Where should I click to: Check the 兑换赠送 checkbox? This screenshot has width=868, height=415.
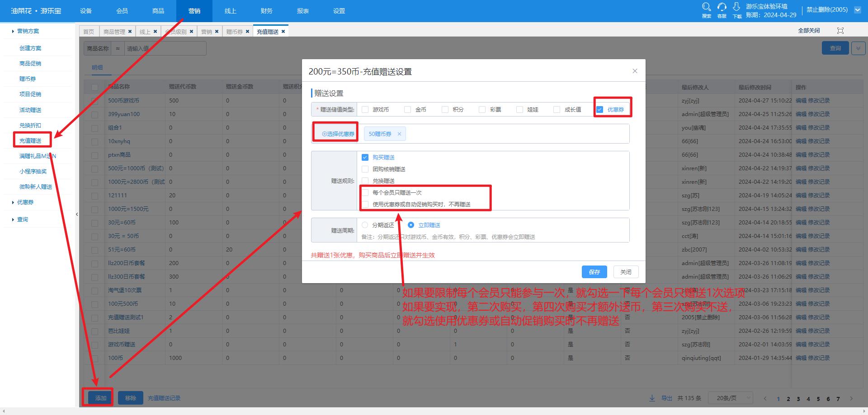pos(365,181)
